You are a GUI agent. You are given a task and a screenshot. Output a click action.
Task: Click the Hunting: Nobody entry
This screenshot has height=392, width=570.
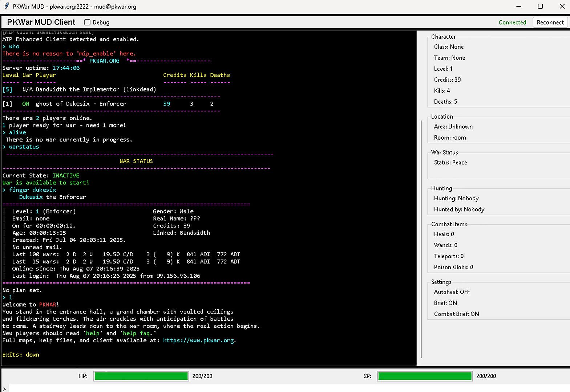point(456,199)
